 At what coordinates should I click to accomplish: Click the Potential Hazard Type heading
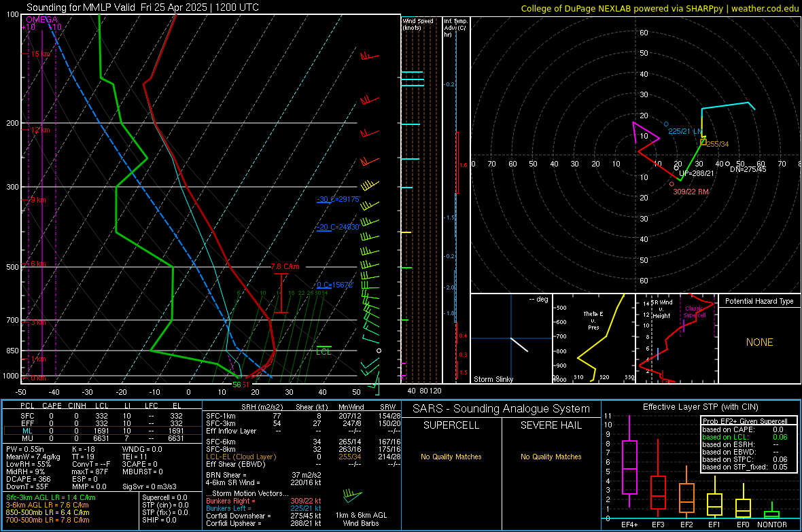[x=760, y=301]
